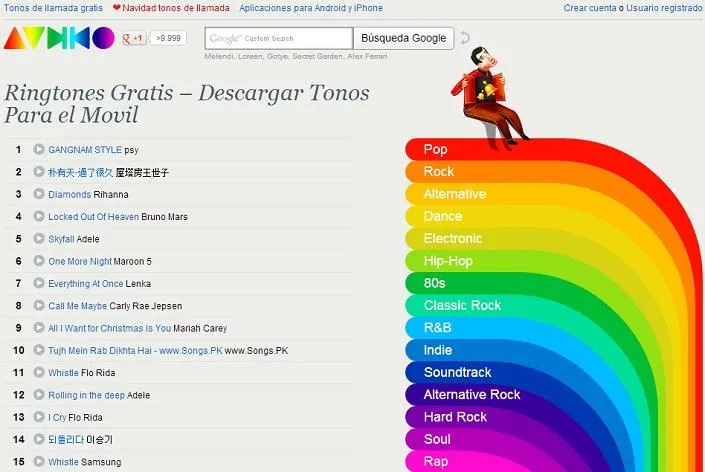Viewport: 705px width, 472px height.
Task: Play the Locked Out Of Heaven preview
Action: click(39, 216)
